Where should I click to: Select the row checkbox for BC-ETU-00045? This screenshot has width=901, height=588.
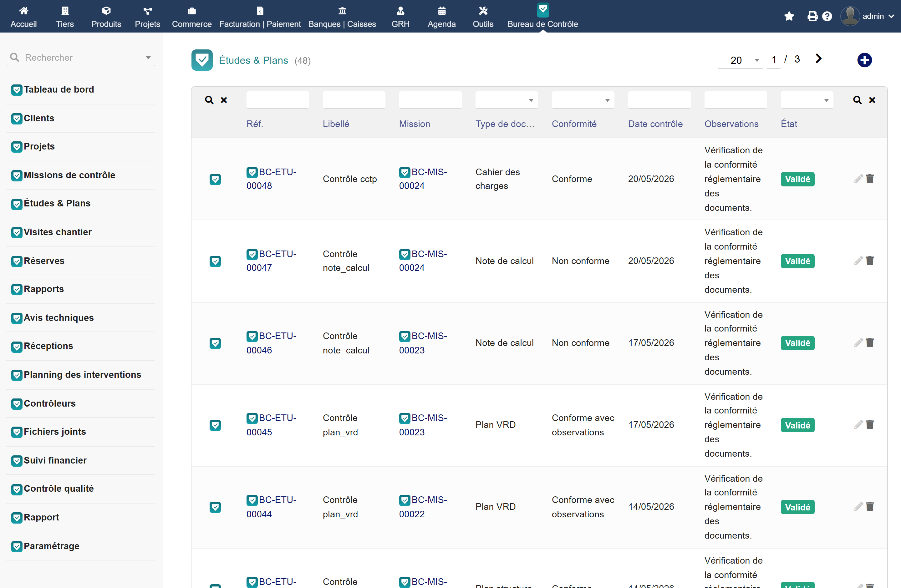216,425
